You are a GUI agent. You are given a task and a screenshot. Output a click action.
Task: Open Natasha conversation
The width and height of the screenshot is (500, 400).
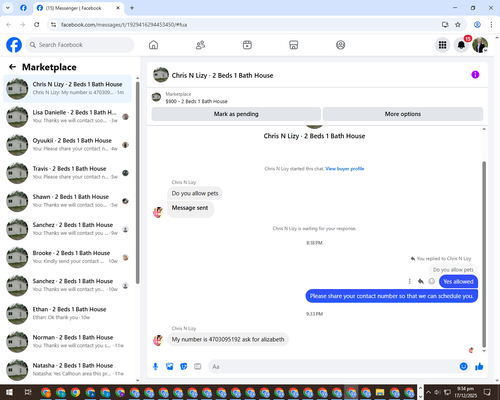(67, 370)
